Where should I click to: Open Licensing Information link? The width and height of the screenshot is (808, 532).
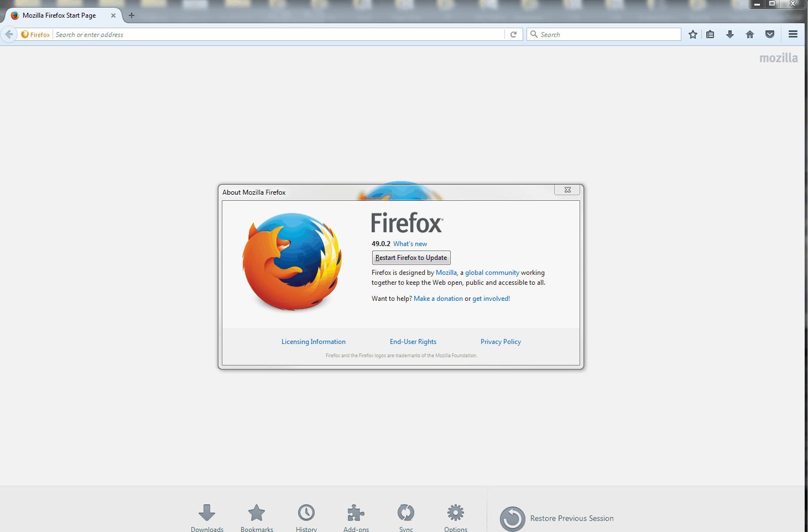point(314,342)
